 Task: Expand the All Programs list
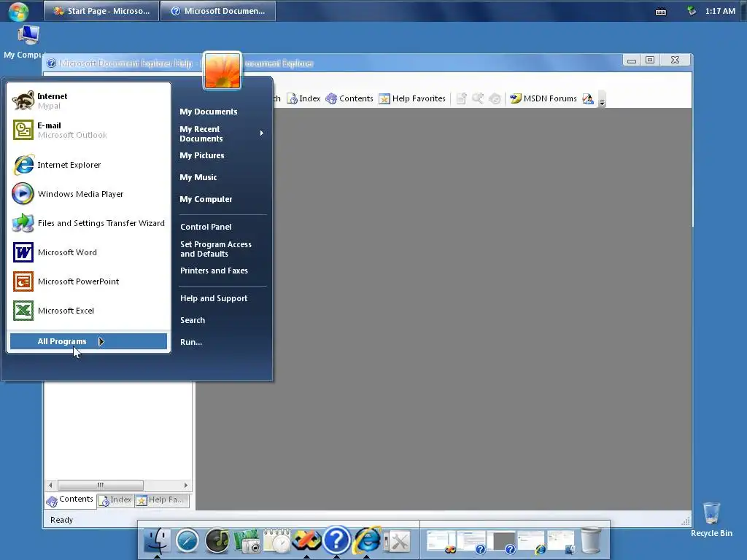[x=88, y=341]
